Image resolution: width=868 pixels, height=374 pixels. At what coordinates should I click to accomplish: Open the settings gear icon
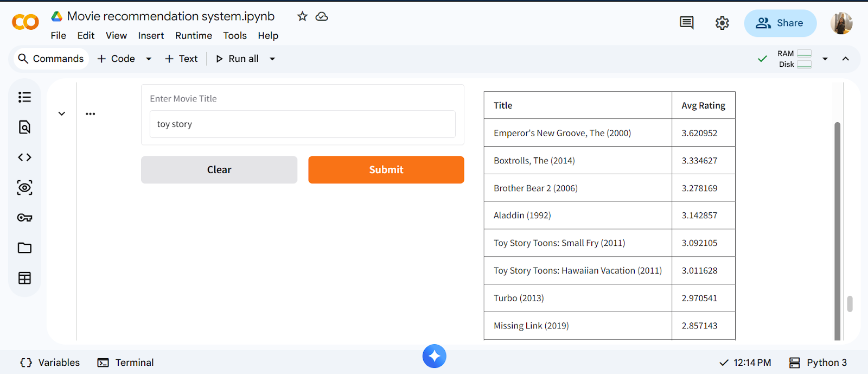coord(722,23)
